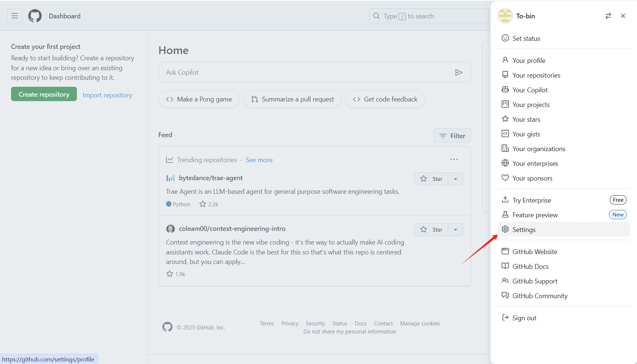Click Summarize a pull request suggestion
The image size is (637, 364).
(292, 99)
